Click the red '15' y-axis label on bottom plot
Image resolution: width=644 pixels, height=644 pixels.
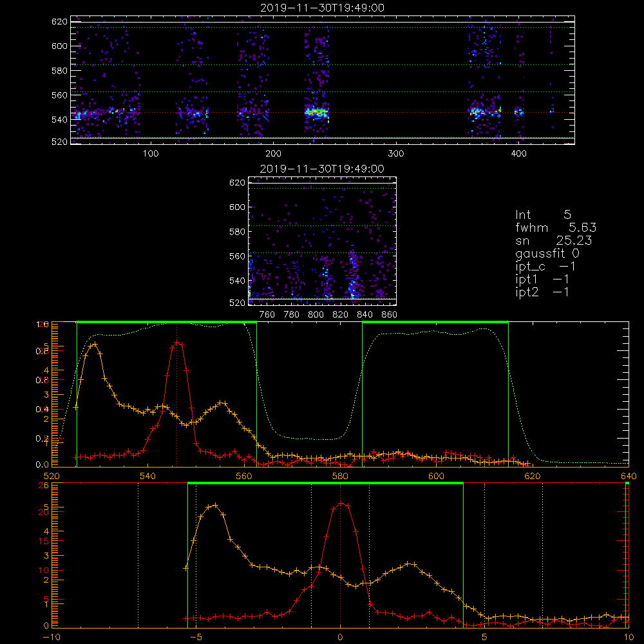point(44,541)
